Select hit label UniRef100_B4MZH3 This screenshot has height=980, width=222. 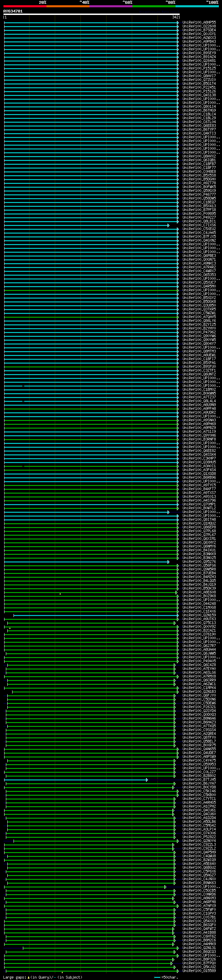coord(199,577)
